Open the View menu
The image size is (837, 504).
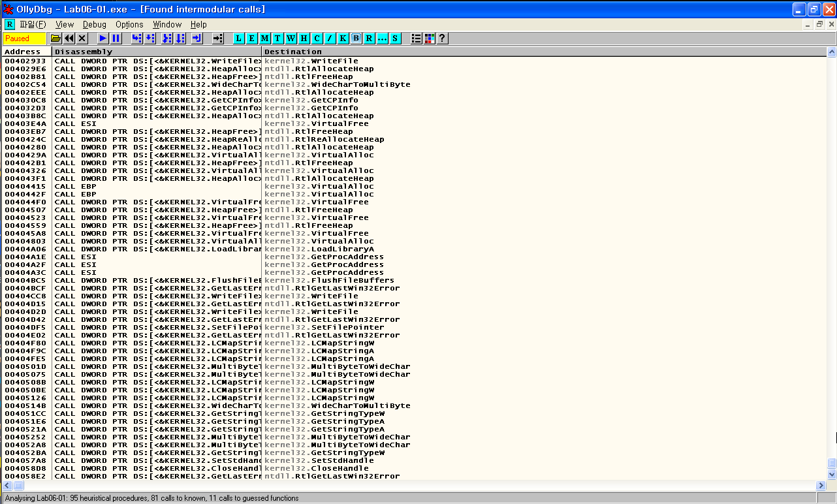[x=65, y=25]
